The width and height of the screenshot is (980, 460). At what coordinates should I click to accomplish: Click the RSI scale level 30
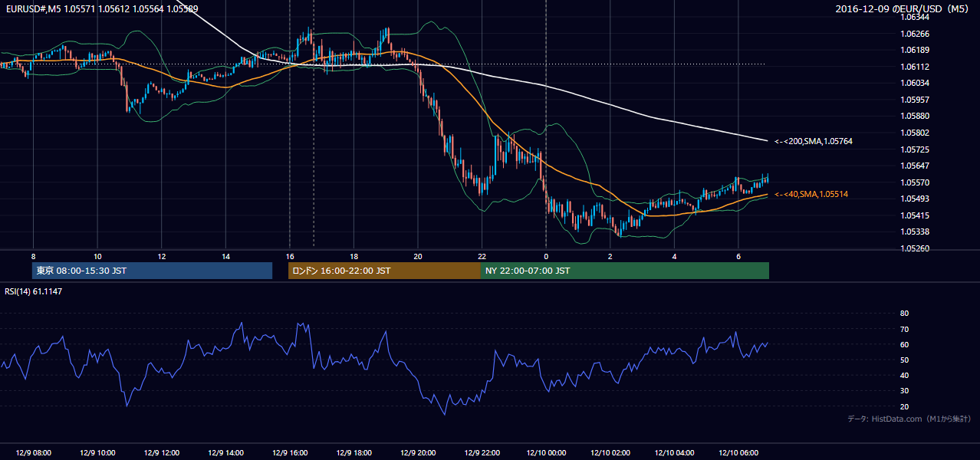[904, 391]
